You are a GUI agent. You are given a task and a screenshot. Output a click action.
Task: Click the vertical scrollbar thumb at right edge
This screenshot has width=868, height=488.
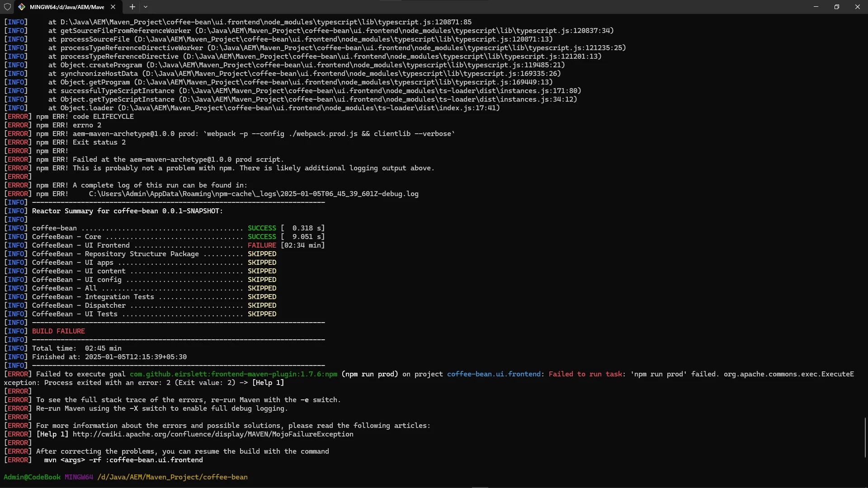[865, 437]
